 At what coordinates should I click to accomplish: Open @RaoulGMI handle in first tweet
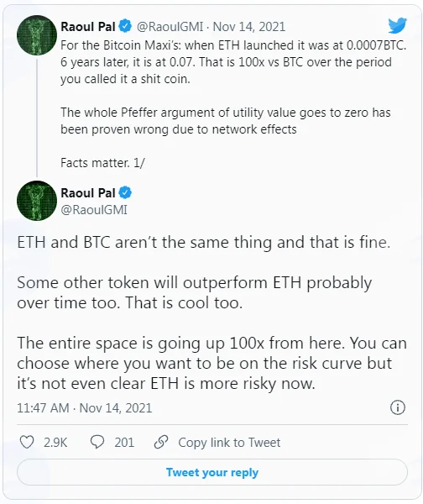(x=170, y=27)
